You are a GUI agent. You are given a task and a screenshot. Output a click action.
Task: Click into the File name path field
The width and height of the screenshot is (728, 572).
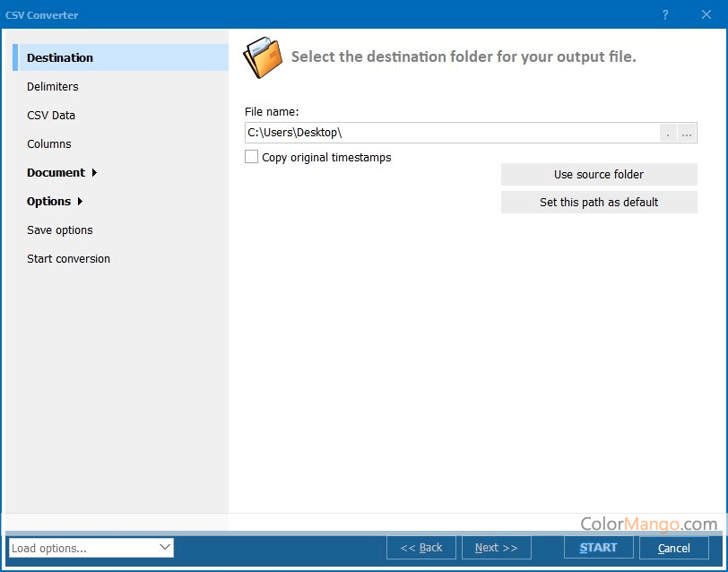[x=452, y=133]
